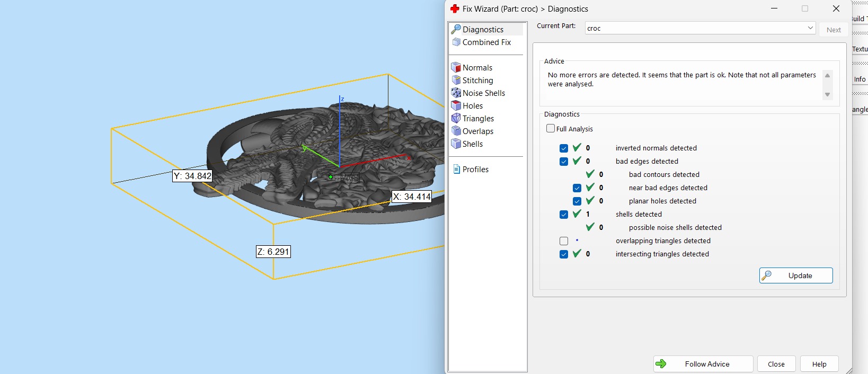Uncheck the planar holes detected checkbox
The image size is (868, 374).
pyautogui.click(x=577, y=201)
